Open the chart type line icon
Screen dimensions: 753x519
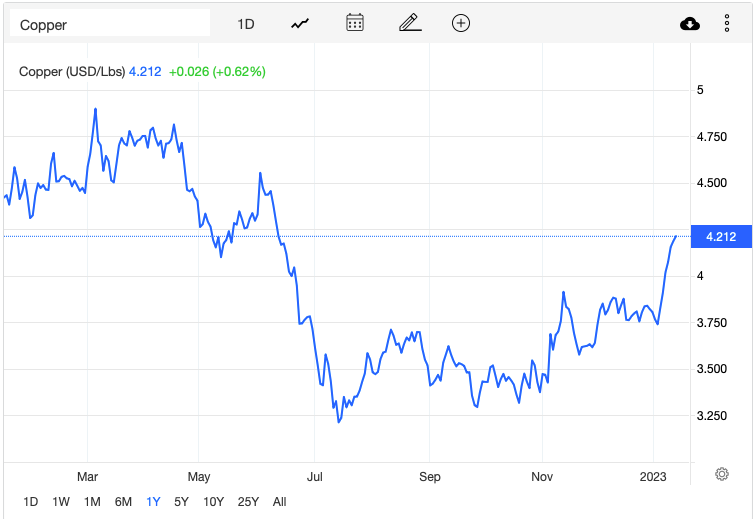[x=300, y=24]
